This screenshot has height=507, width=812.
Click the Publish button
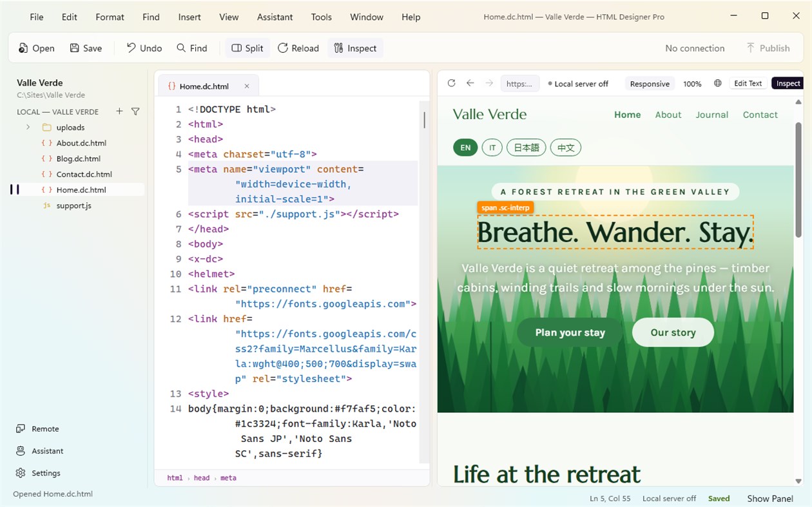pyautogui.click(x=768, y=48)
